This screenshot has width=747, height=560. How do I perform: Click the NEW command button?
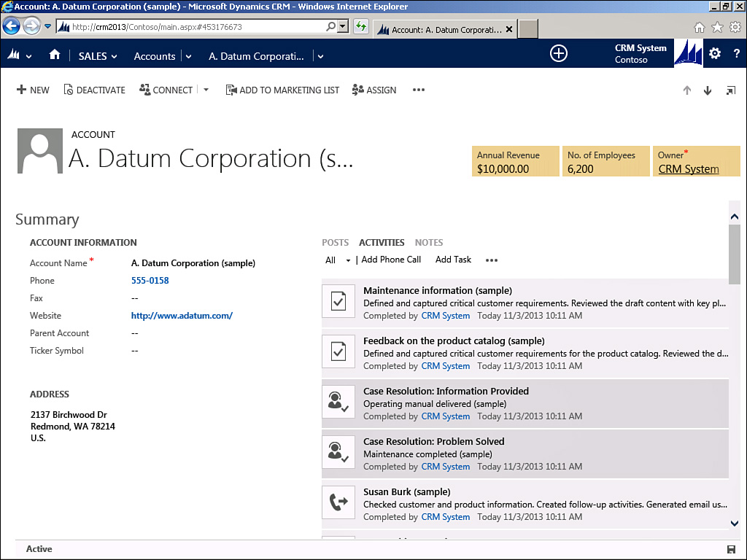click(x=33, y=90)
